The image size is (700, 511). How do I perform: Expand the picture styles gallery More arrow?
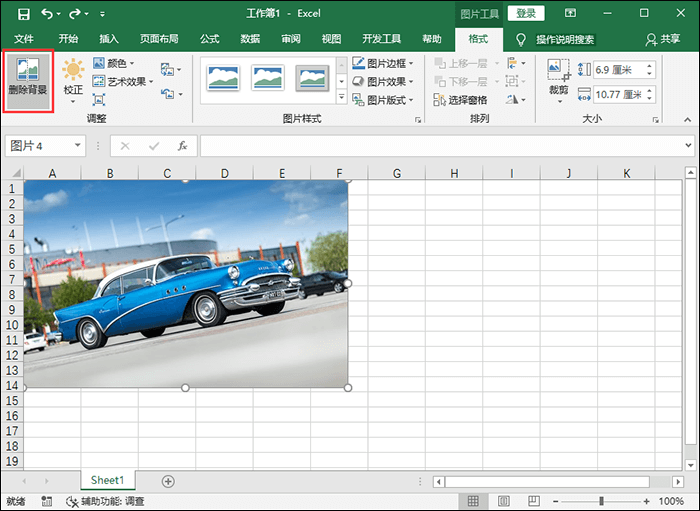(342, 96)
